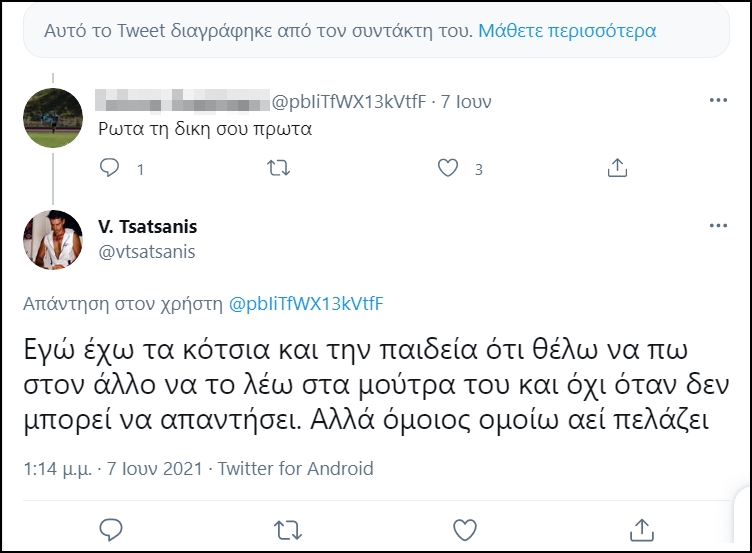This screenshot has width=752, height=553.
Task: Share the V. Tsatsanis main tweet
Action: pyautogui.click(x=640, y=526)
